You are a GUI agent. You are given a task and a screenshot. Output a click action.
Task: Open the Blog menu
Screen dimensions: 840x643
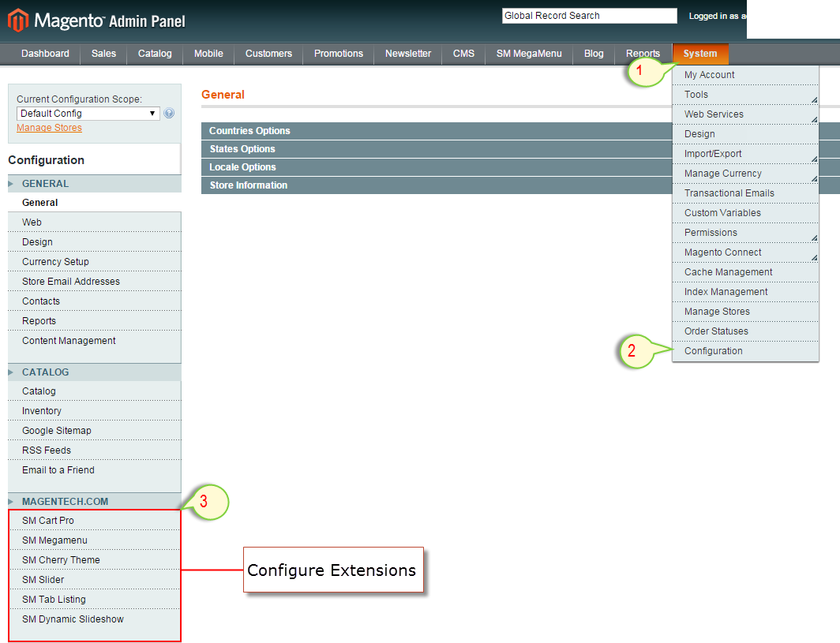pyautogui.click(x=594, y=54)
